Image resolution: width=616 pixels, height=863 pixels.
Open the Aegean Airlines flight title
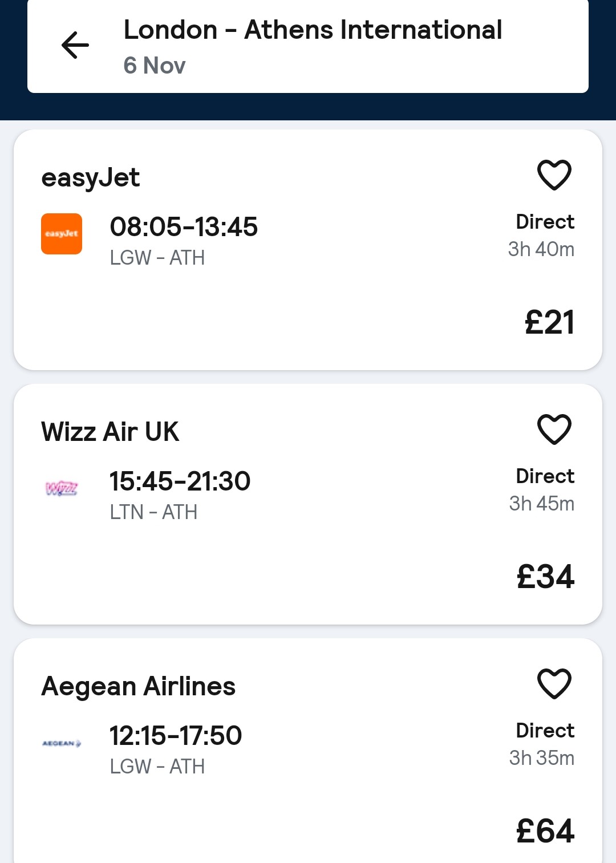click(x=139, y=686)
